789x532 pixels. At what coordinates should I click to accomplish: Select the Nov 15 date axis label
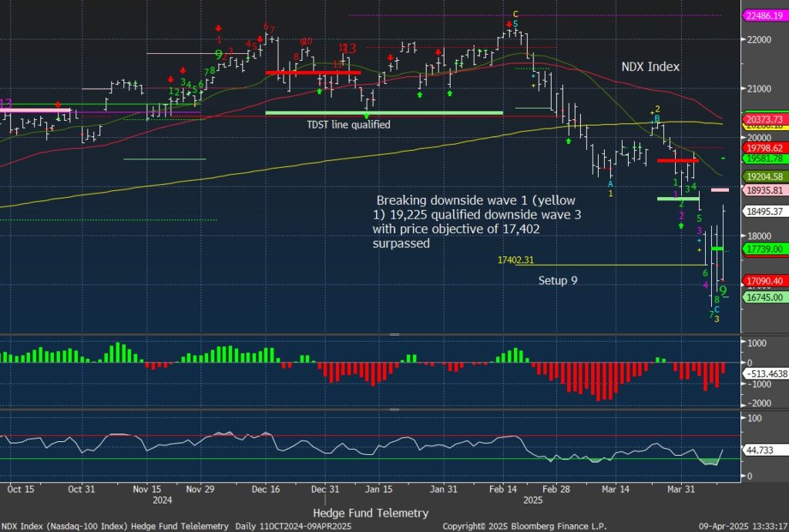pyautogui.click(x=147, y=489)
